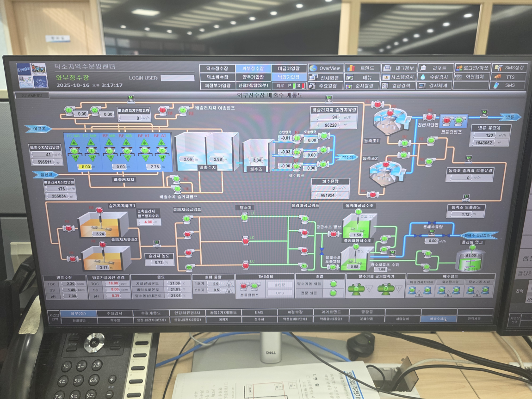Open the 수질감시 water quality monitor
This screenshot has width=532, height=399.
(435, 77)
